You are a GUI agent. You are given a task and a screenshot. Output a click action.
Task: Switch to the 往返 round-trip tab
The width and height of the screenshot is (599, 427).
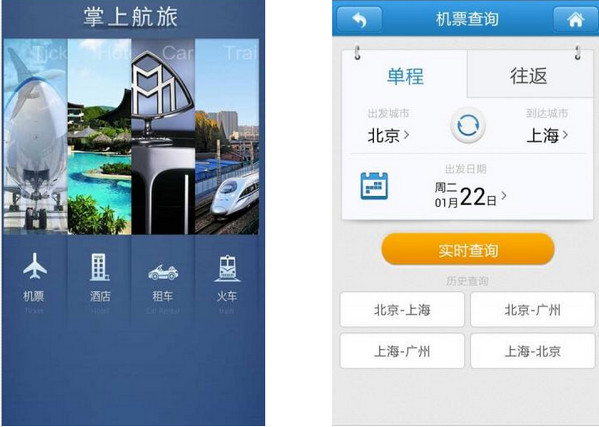pyautogui.click(x=529, y=75)
